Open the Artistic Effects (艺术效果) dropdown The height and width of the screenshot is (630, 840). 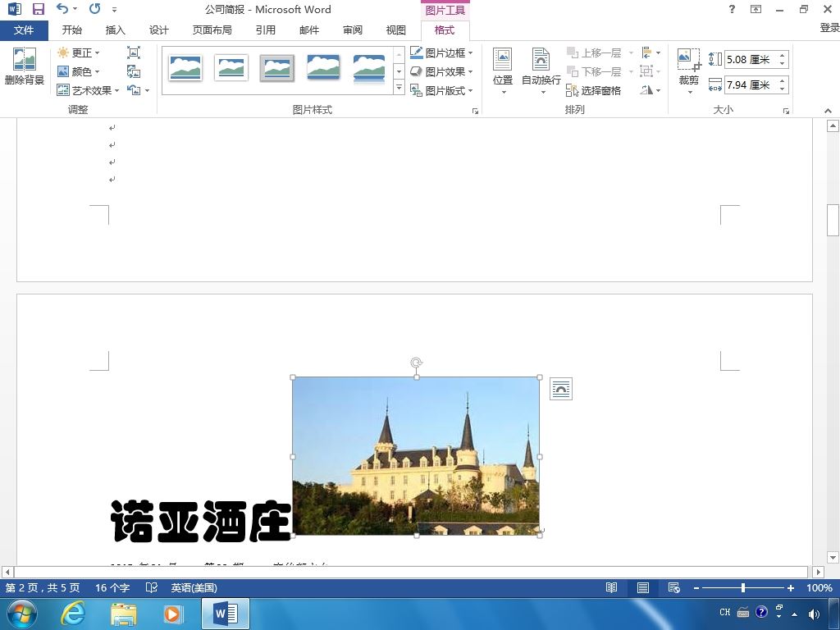[88, 90]
